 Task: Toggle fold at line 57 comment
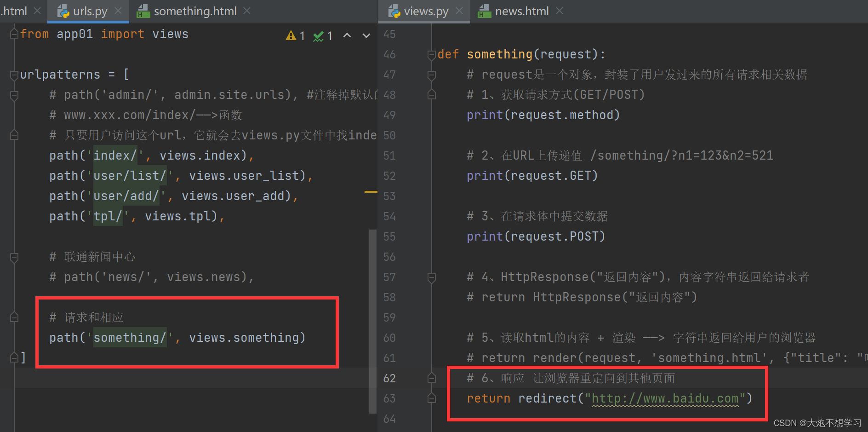[431, 277]
